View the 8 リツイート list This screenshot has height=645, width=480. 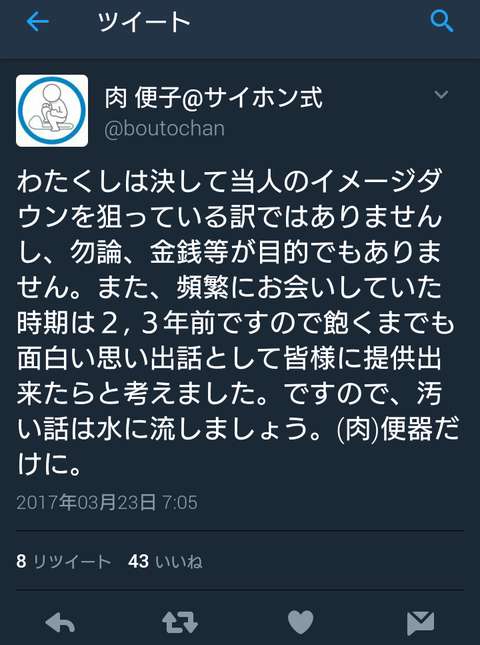pos(64,561)
